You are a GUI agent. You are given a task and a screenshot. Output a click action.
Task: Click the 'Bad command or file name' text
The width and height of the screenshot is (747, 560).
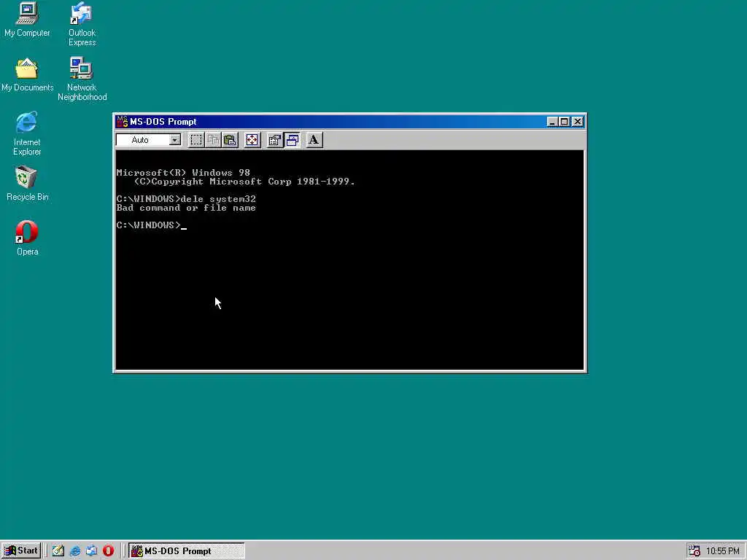(x=186, y=208)
